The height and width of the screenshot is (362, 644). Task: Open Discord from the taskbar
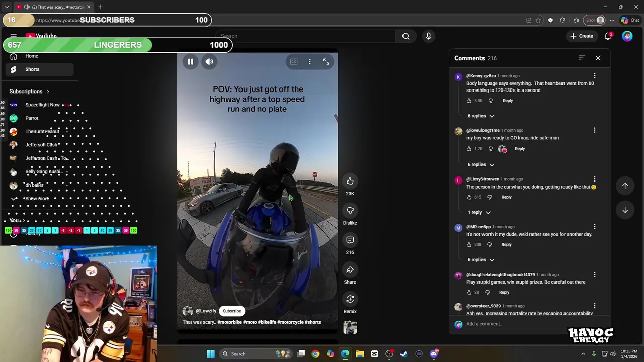pos(434,354)
